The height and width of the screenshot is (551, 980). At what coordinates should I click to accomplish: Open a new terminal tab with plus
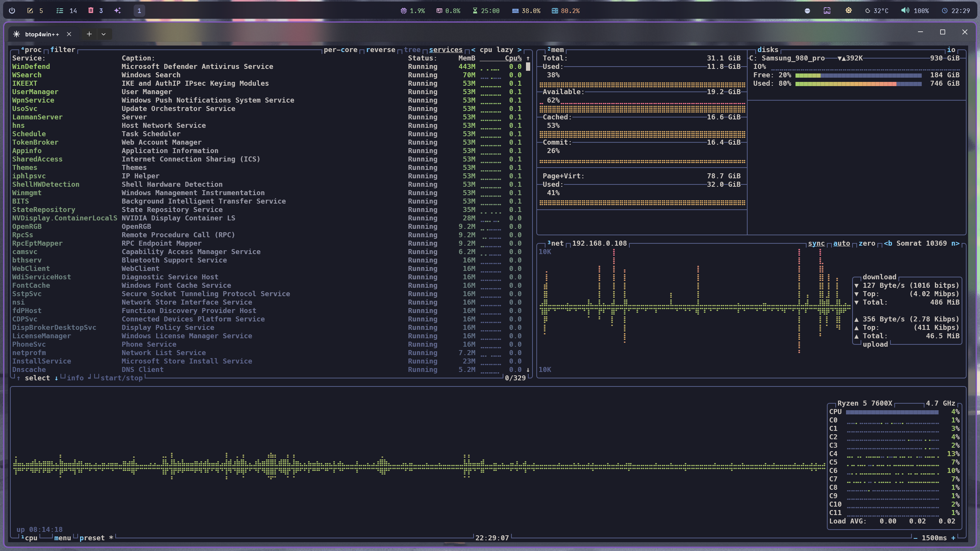click(89, 34)
